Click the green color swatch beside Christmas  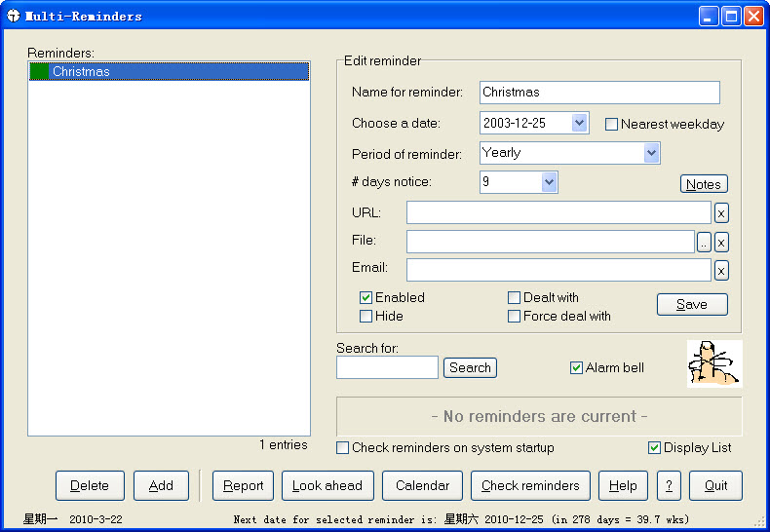(40, 72)
